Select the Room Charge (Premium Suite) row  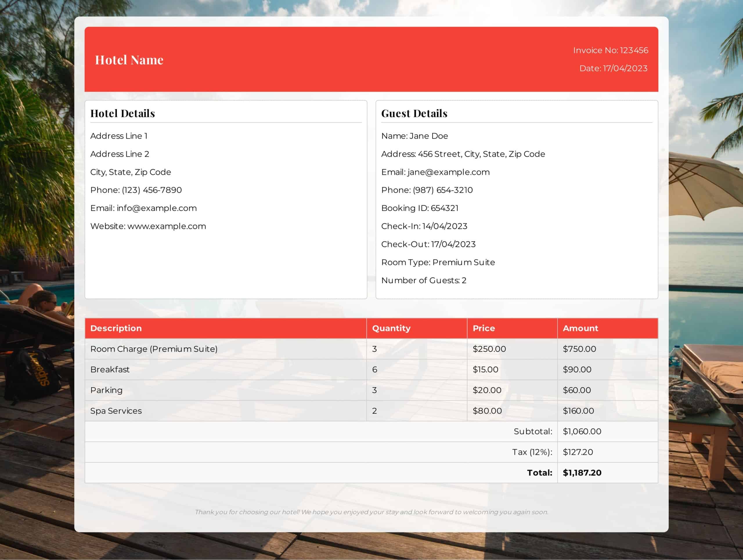tap(154, 349)
